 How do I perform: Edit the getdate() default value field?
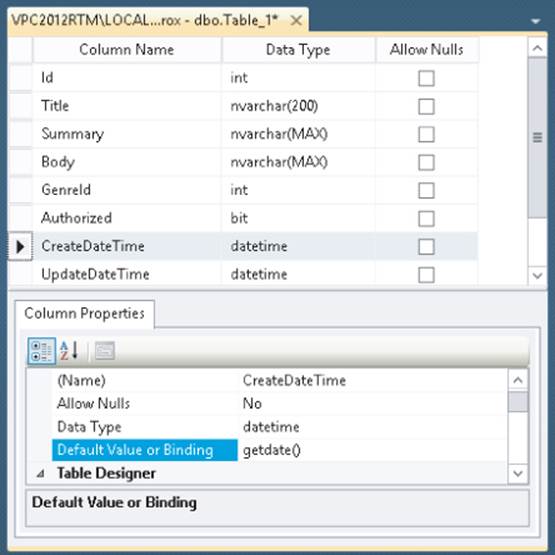click(x=372, y=450)
